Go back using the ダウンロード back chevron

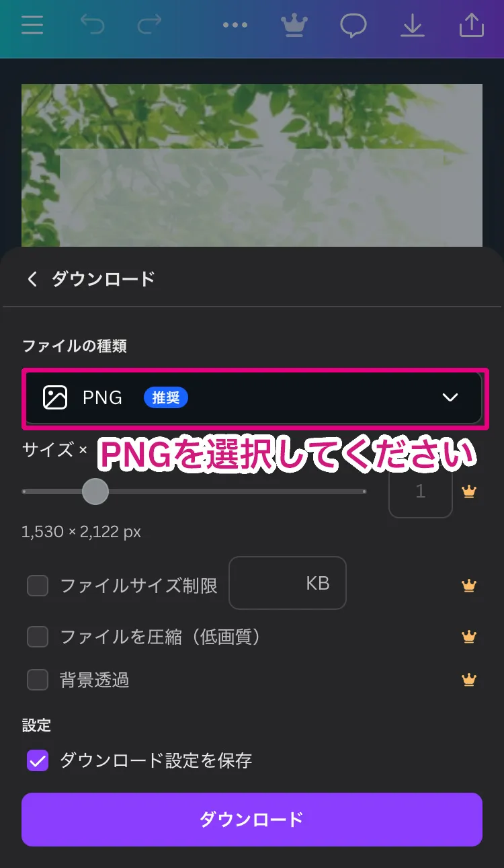click(32, 278)
